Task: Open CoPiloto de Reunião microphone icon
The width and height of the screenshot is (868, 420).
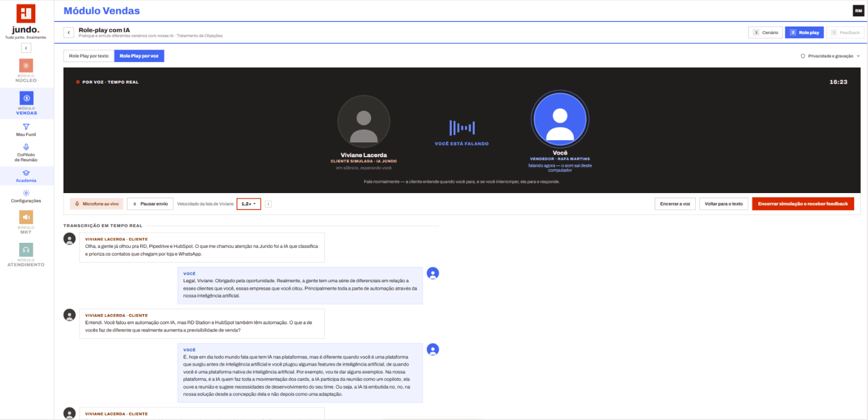Action: click(26, 147)
